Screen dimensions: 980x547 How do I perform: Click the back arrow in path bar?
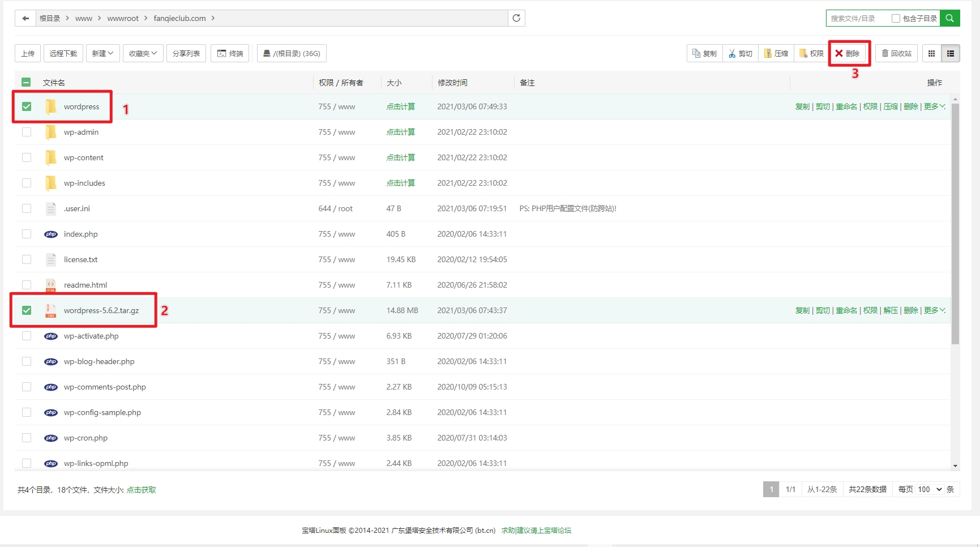point(25,18)
